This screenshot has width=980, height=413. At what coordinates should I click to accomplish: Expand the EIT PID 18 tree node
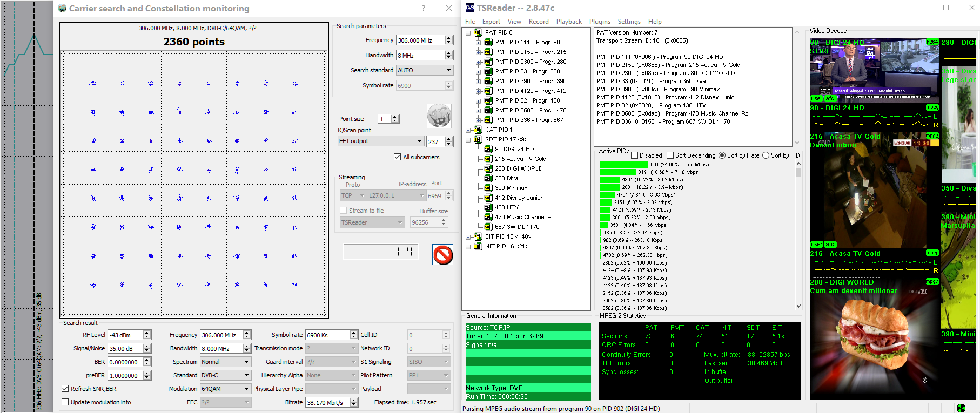pyautogui.click(x=468, y=236)
